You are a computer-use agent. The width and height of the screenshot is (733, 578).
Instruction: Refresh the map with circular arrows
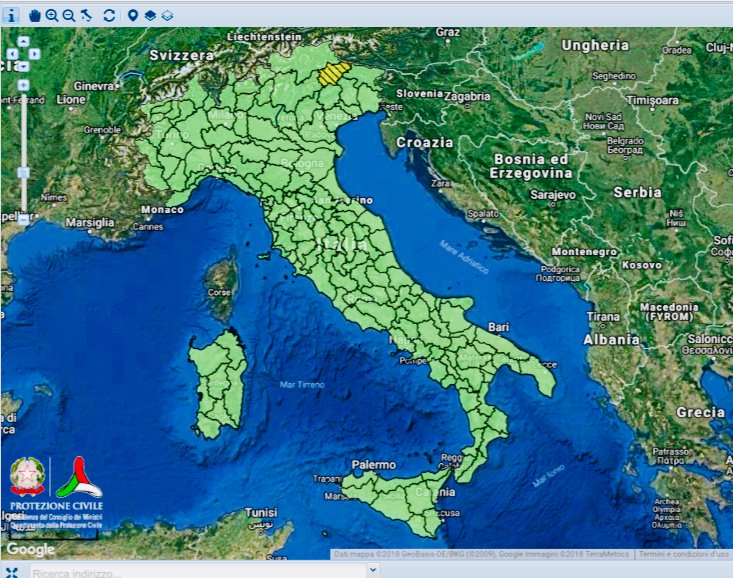109,15
